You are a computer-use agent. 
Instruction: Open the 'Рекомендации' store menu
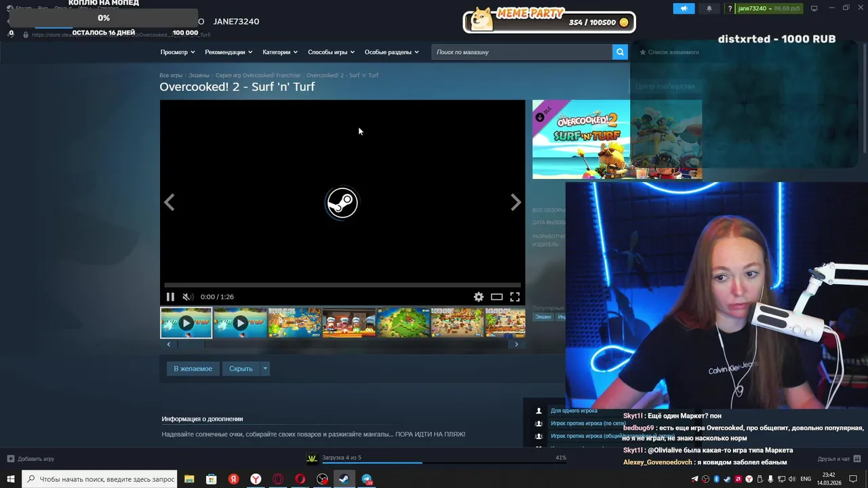point(229,52)
